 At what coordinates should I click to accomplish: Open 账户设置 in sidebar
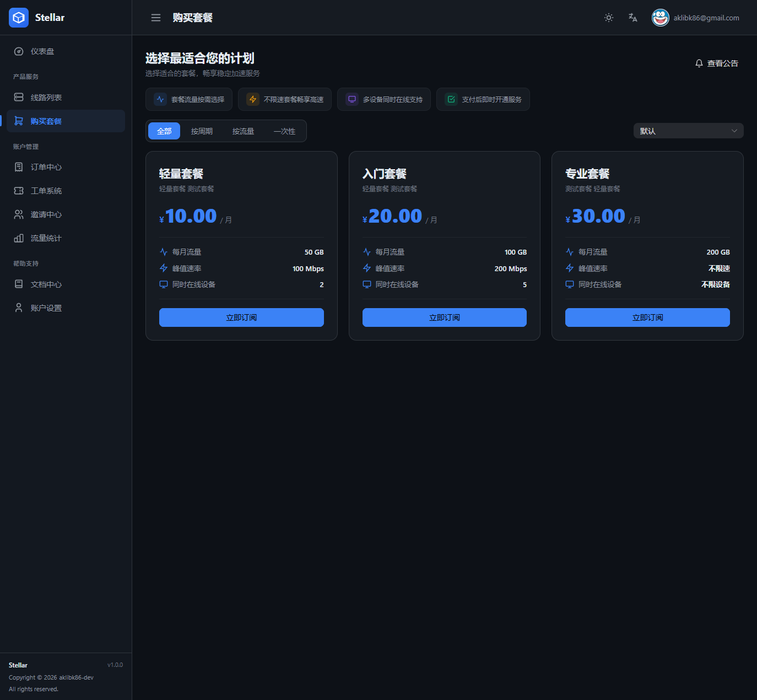(66, 308)
